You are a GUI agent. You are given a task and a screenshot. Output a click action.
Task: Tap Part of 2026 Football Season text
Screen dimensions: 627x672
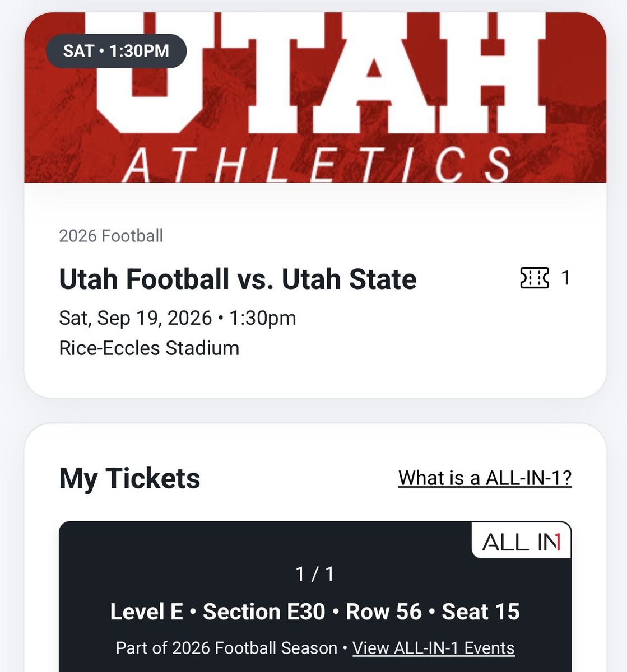click(226, 648)
